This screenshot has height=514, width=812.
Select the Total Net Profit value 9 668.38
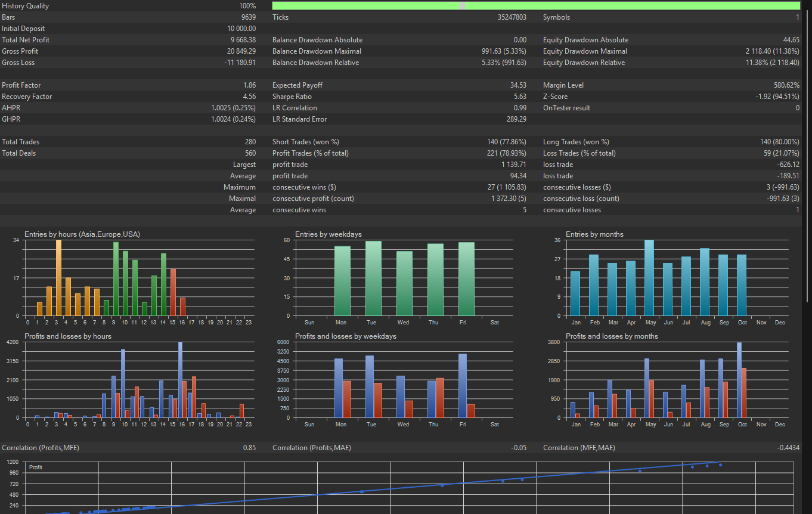pyautogui.click(x=243, y=40)
